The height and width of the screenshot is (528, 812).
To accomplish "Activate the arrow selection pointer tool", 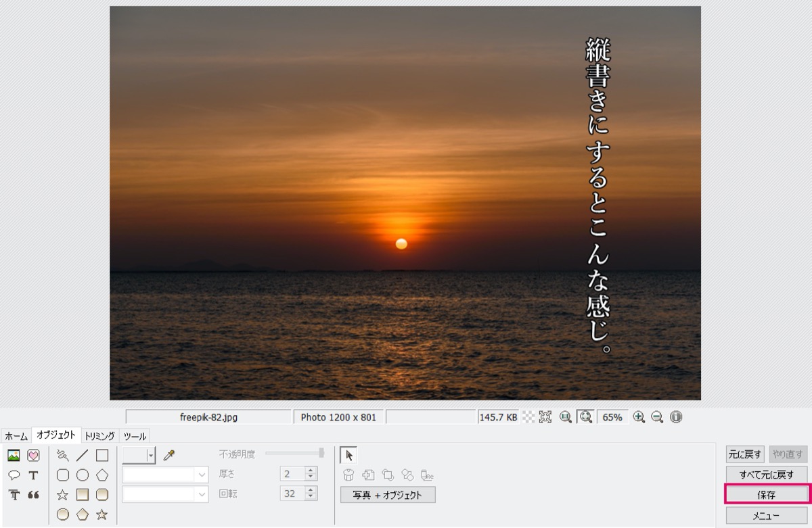I will (x=349, y=456).
